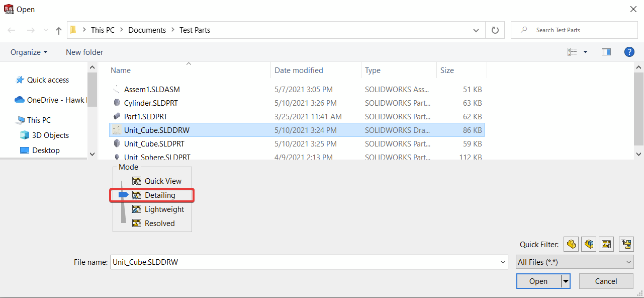Filter assemblies with Quick Filter assemblies icon

589,244
